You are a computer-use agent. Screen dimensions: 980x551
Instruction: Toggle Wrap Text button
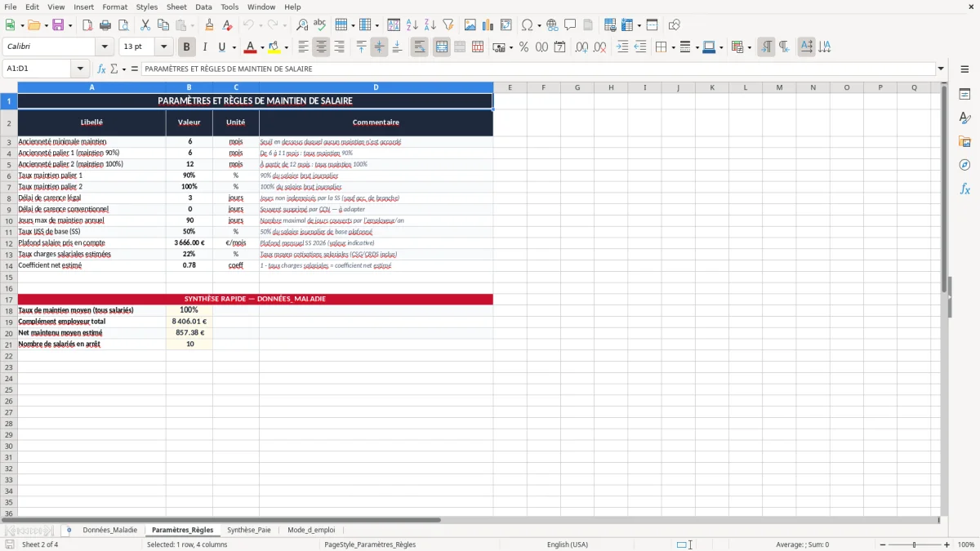(419, 47)
